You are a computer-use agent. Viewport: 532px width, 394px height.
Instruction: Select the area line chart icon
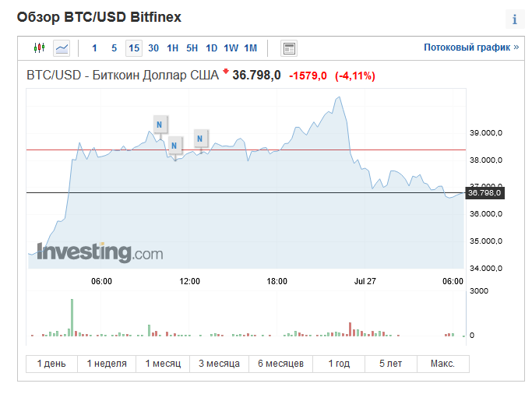click(62, 48)
